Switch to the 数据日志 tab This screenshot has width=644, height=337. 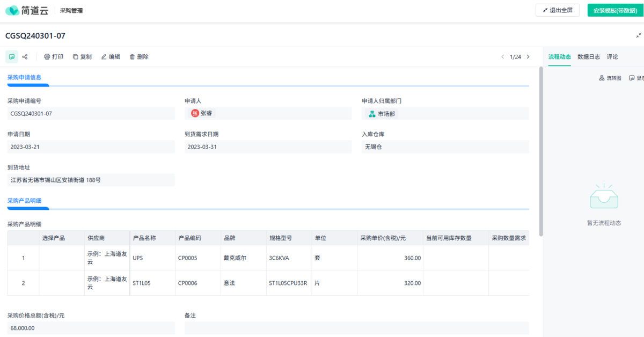point(589,57)
